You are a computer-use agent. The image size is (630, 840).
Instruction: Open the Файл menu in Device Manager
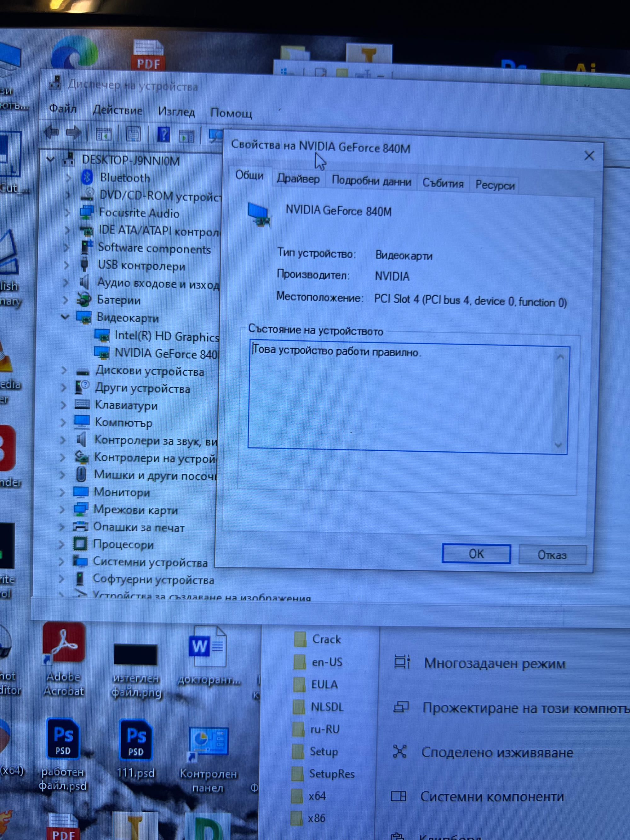(63, 109)
